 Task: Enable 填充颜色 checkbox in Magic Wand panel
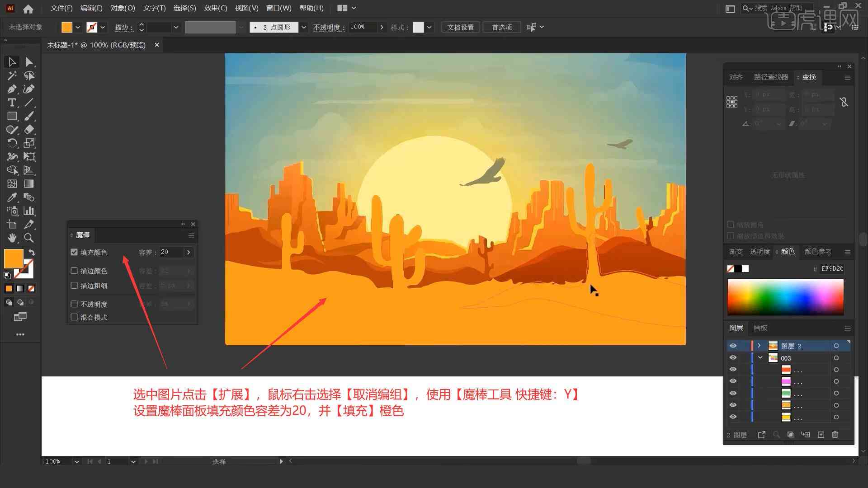coord(74,252)
